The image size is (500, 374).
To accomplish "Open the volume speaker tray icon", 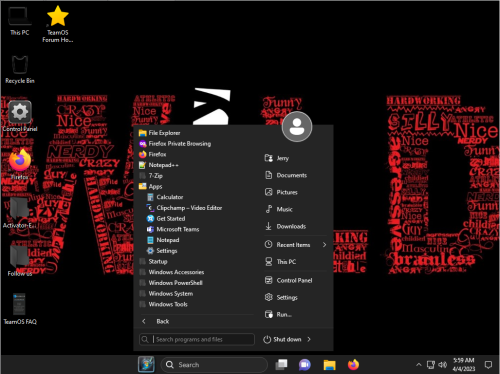I will pyautogui.click(x=443, y=365).
